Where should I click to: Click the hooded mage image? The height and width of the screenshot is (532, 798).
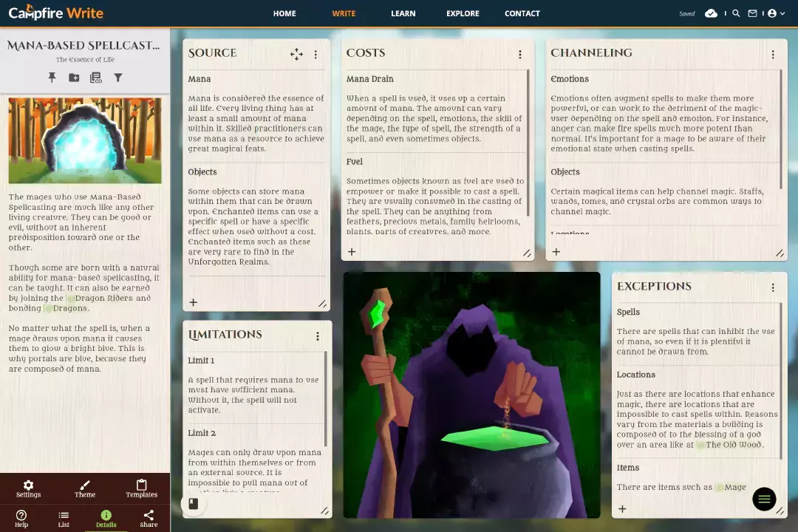tap(471, 395)
